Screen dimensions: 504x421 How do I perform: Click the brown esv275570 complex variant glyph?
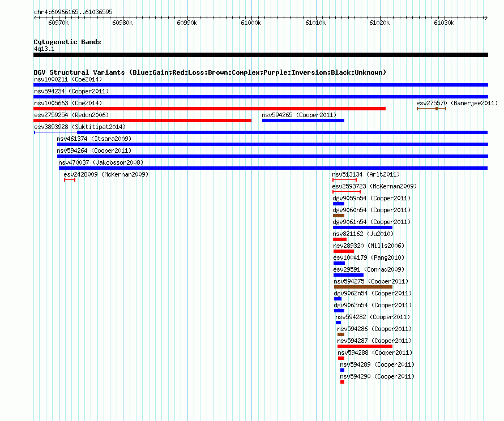[432, 109]
